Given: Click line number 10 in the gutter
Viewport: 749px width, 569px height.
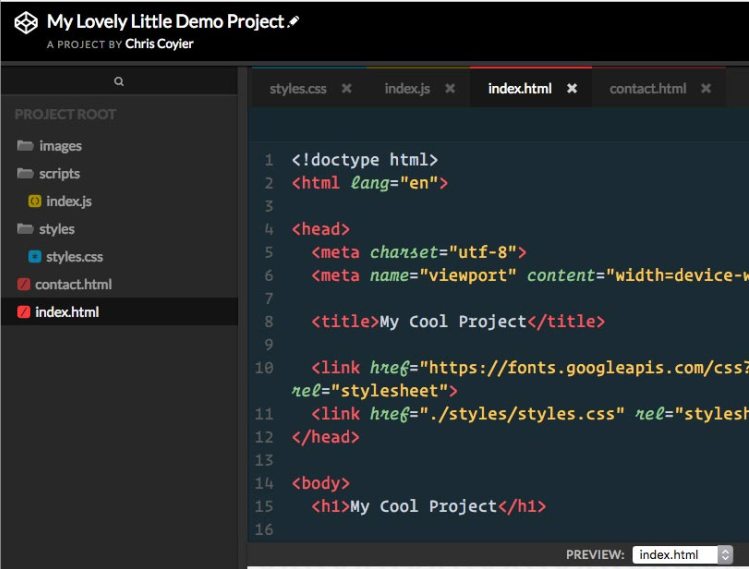Looking at the screenshot, I should tap(264, 368).
